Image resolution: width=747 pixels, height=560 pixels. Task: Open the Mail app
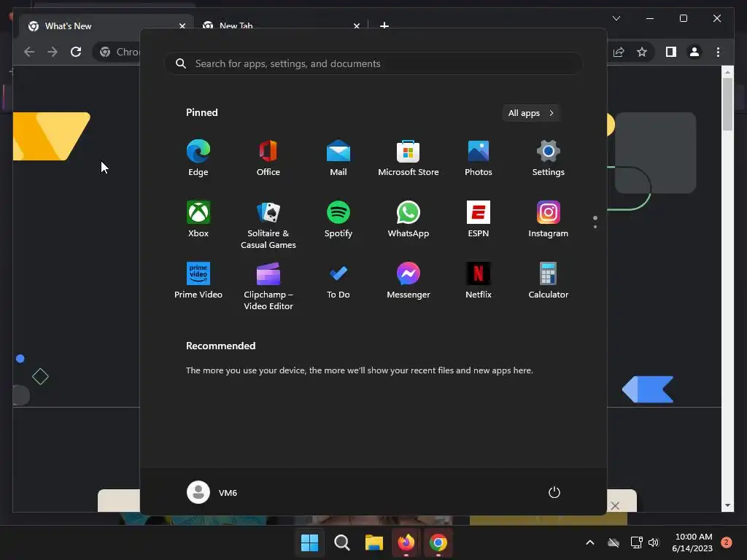[338, 157]
